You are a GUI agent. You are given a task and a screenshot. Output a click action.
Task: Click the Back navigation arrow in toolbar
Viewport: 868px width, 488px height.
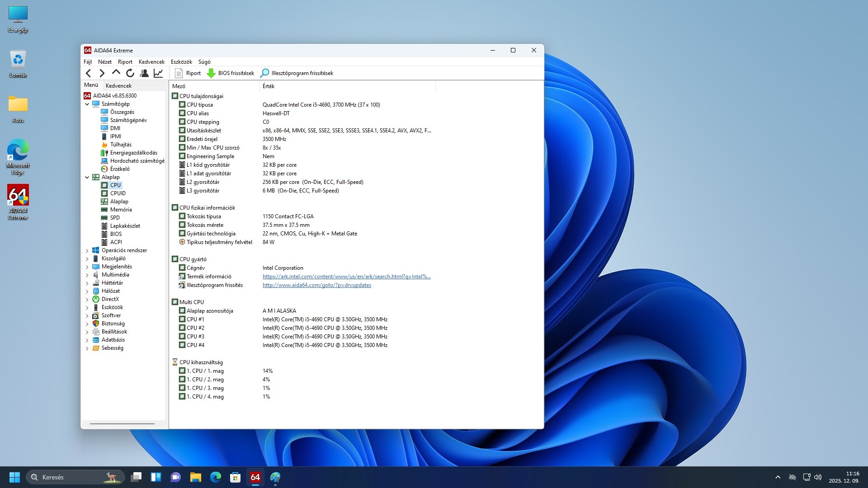click(x=89, y=73)
